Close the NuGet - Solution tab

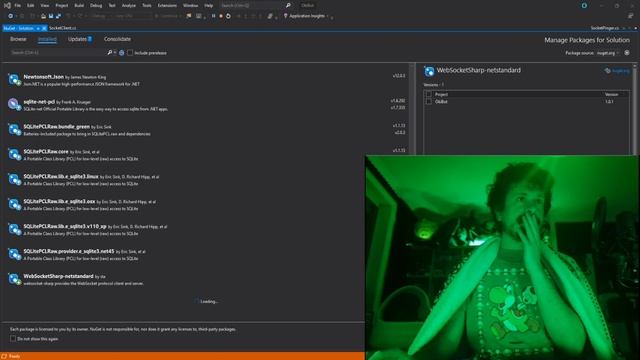pos(44,29)
